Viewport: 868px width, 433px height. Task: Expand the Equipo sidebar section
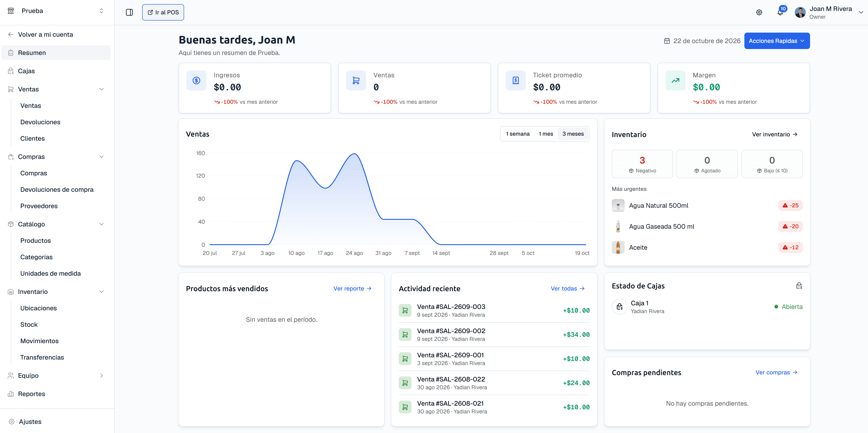click(x=56, y=375)
